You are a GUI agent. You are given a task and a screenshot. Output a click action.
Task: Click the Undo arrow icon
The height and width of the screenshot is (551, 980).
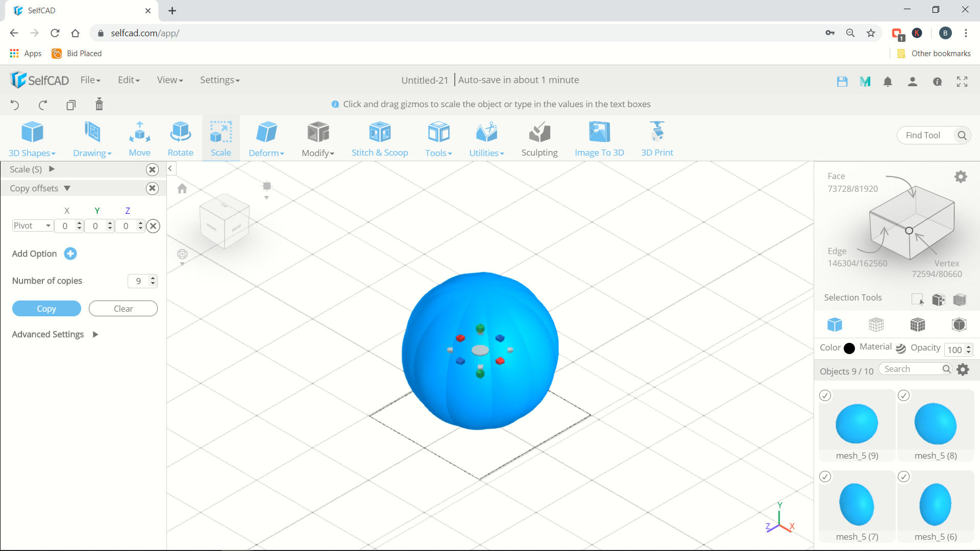click(15, 105)
